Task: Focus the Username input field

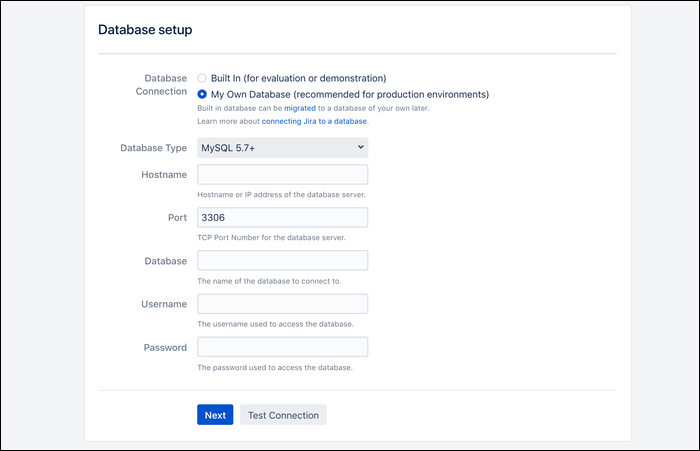Action: (283, 304)
